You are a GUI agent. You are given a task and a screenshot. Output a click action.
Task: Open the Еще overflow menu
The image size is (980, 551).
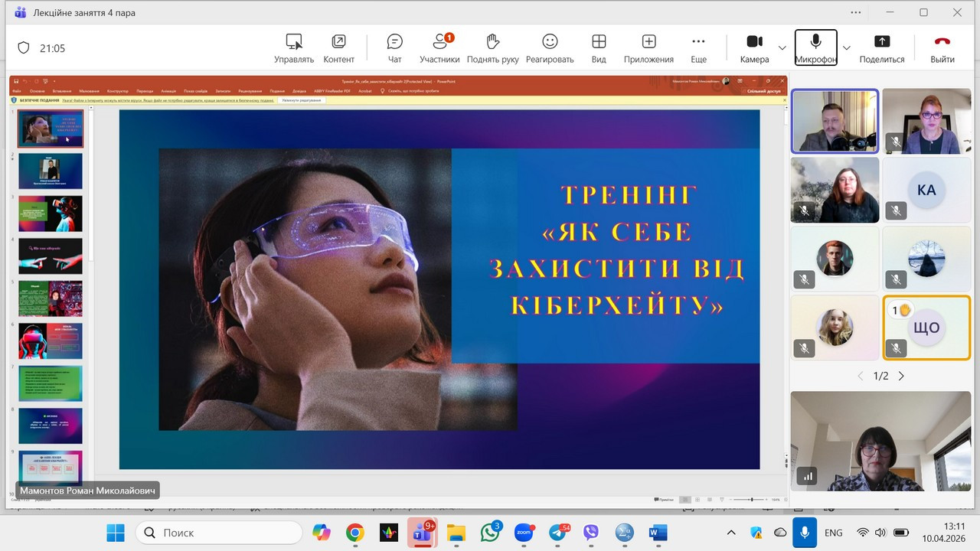click(x=698, y=46)
